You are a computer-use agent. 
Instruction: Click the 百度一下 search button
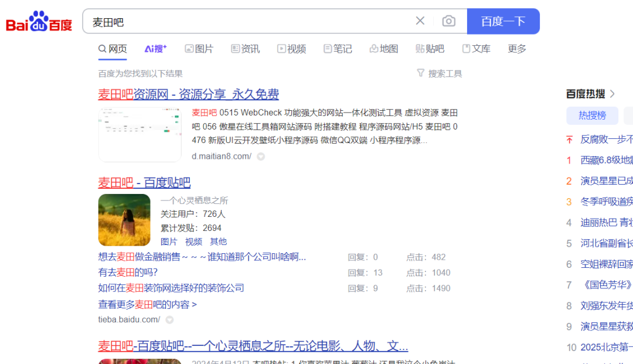click(503, 21)
